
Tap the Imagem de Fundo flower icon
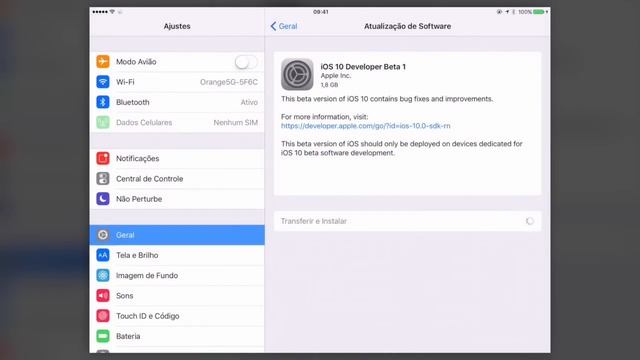(x=103, y=275)
